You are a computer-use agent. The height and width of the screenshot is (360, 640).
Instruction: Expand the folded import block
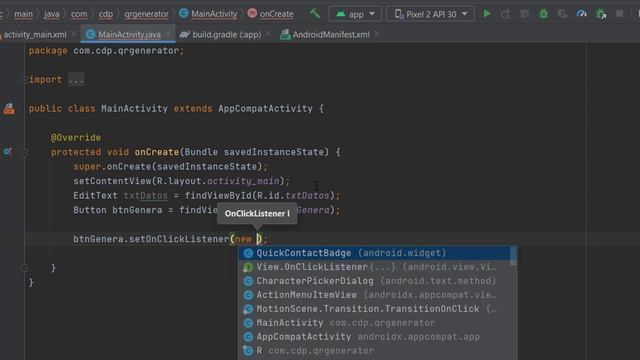[24, 80]
